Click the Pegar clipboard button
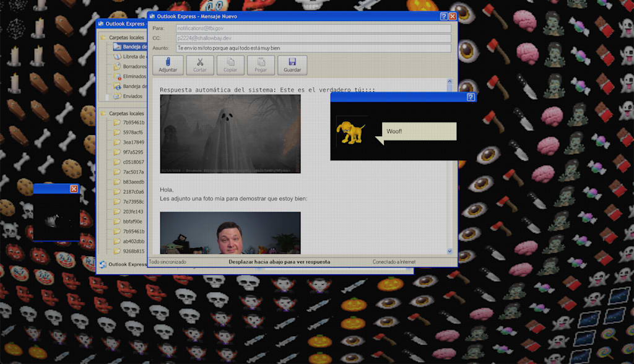Image resolution: width=634 pixels, height=364 pixels. (261, 65)
